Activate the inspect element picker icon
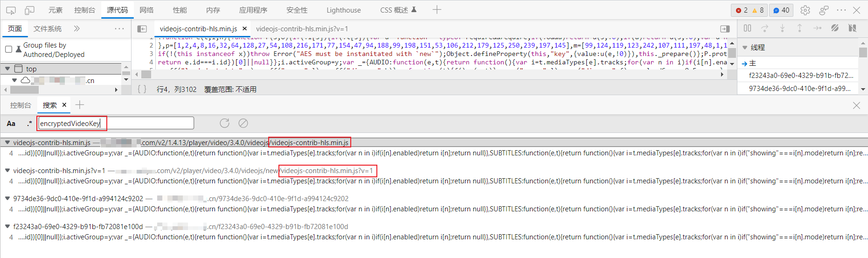868x258 pixels. (x=11, y=10)
